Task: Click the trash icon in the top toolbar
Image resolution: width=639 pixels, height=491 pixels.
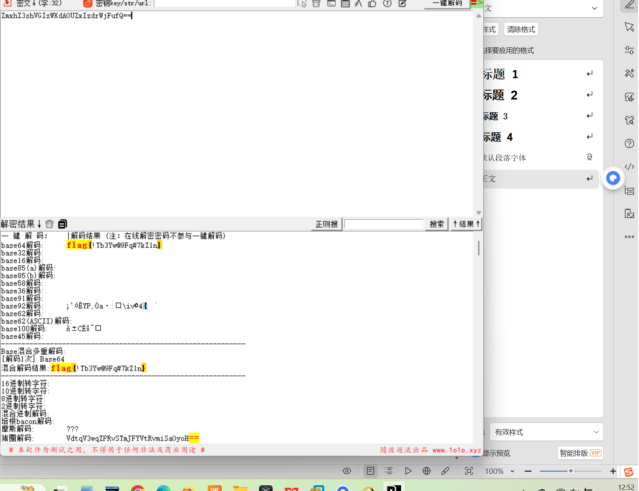Action: (316, 4)
